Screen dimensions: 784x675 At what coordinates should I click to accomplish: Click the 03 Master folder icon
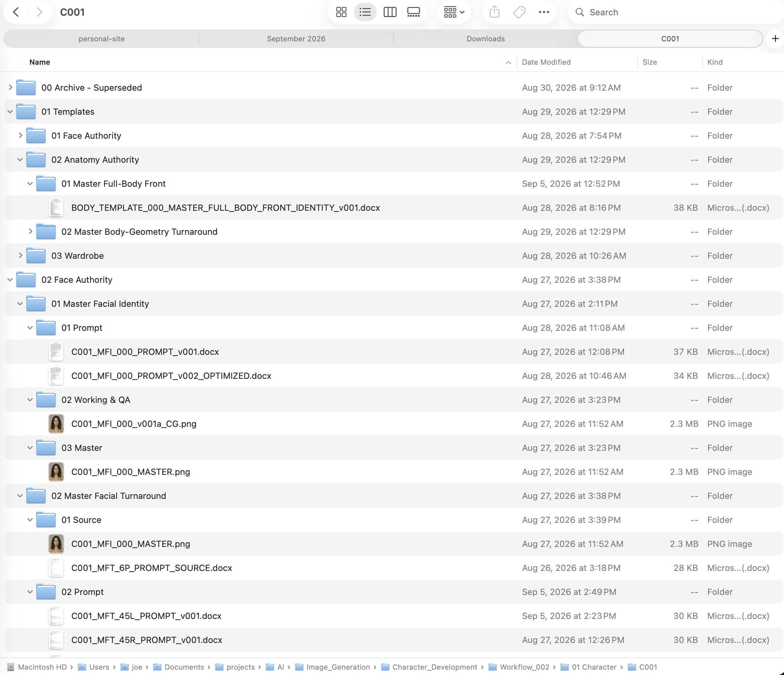[46, 448]
